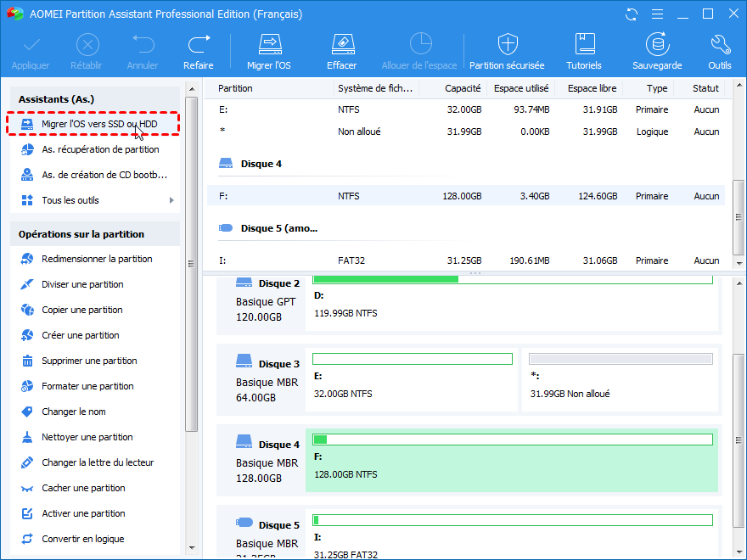This screenshot has width=747, height=560.
Task: Sort by the Capacité column header
Action: 463,88
